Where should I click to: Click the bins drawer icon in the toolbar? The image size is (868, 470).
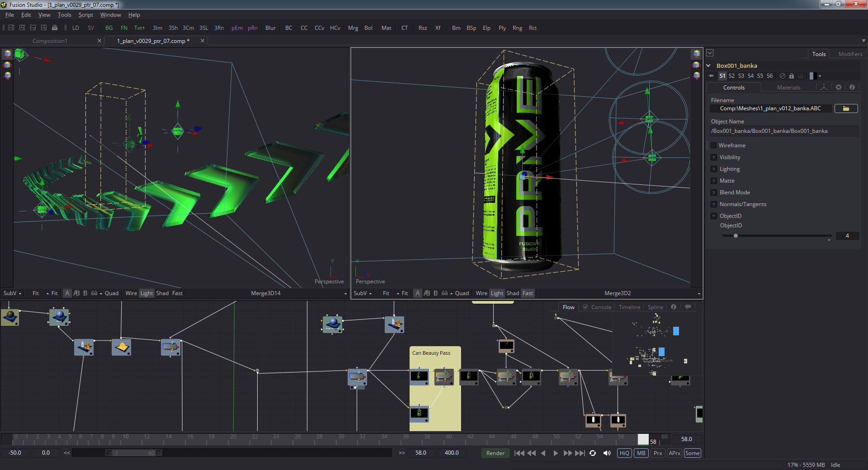55,28
